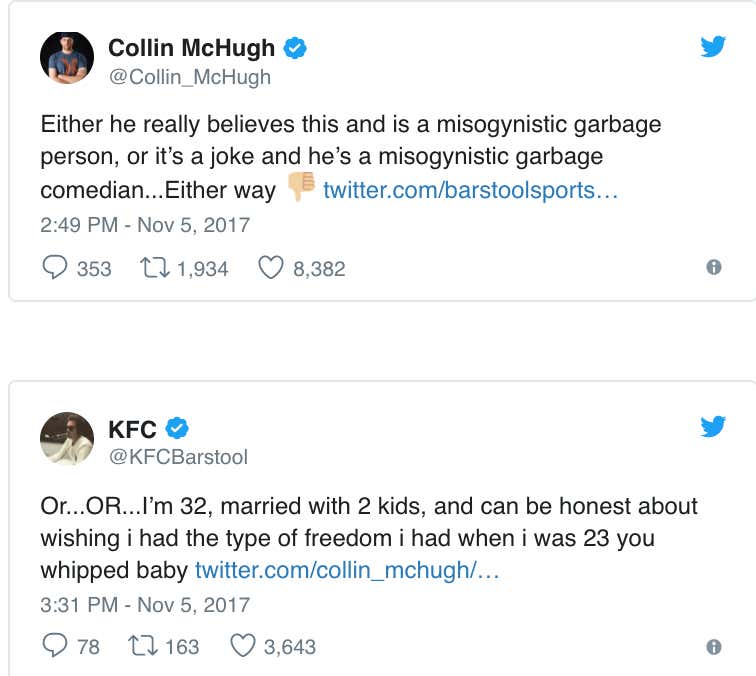Like KFC's tweet with heart icon
The height and width of the screenshot is (676, 756).
pos(242,646)
